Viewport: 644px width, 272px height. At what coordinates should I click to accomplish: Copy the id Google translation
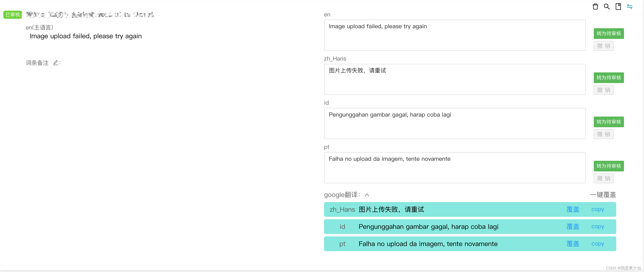click(x=598, y=226)
